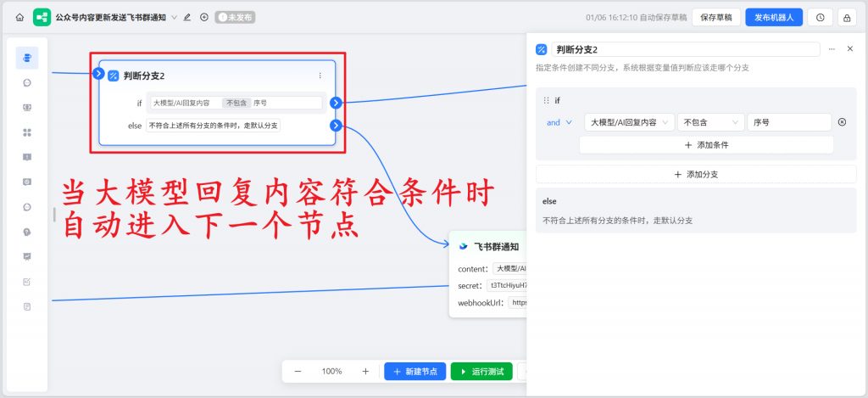Screen dimensions: 868x398
Task: Zoom out with the minus button
Action: (298, 372)
